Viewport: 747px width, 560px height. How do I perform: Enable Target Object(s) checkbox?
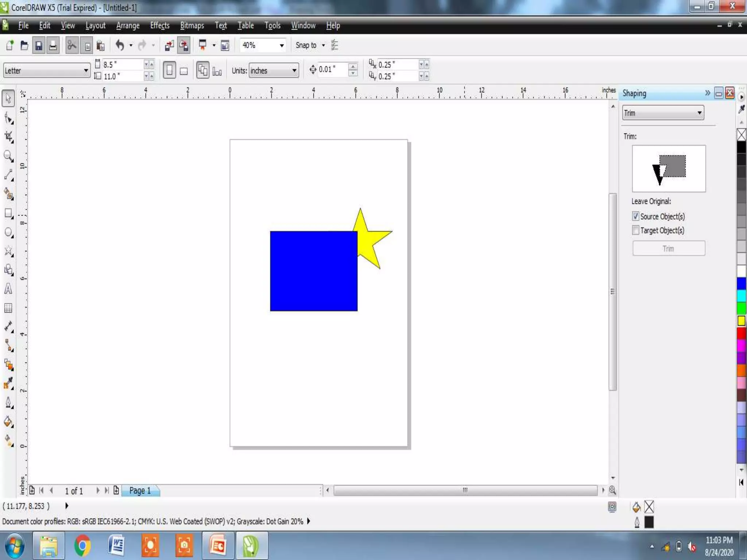pos(635,230)
